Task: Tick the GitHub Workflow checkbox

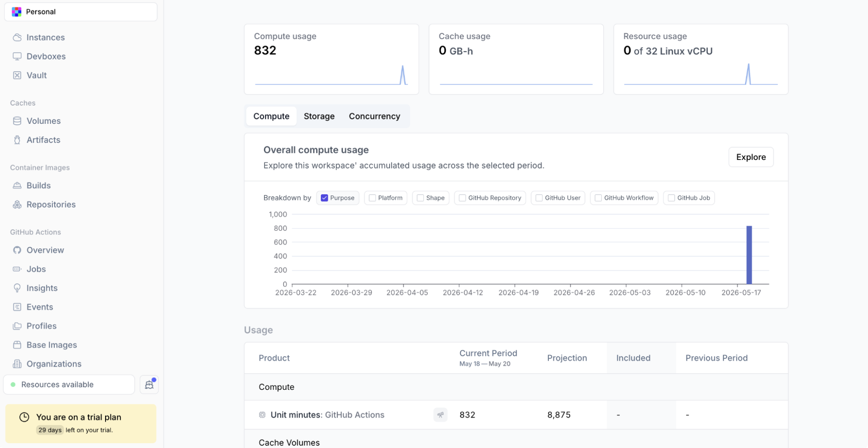Action: pyautogui.click(x=598, y=198)
